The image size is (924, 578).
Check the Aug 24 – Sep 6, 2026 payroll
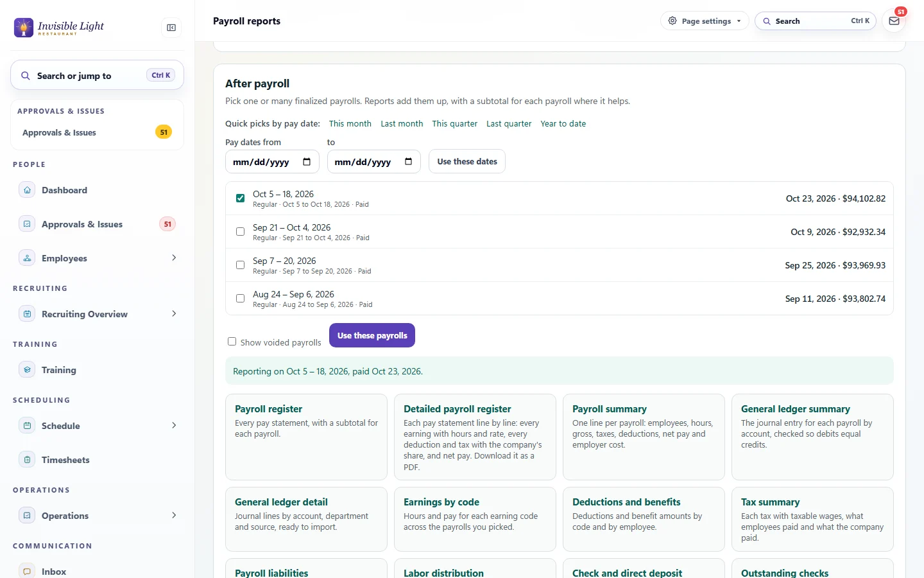coord(240,299)
